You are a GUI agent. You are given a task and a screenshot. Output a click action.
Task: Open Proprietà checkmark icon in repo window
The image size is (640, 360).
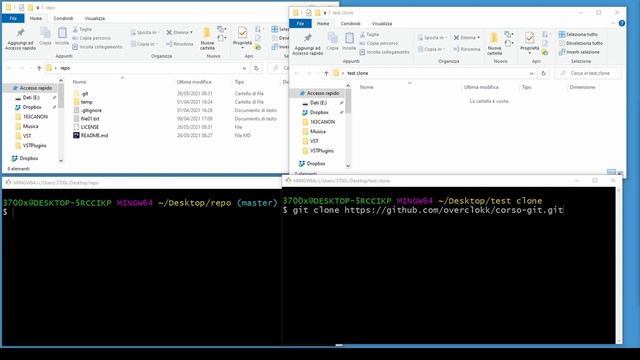pos(242,33)
